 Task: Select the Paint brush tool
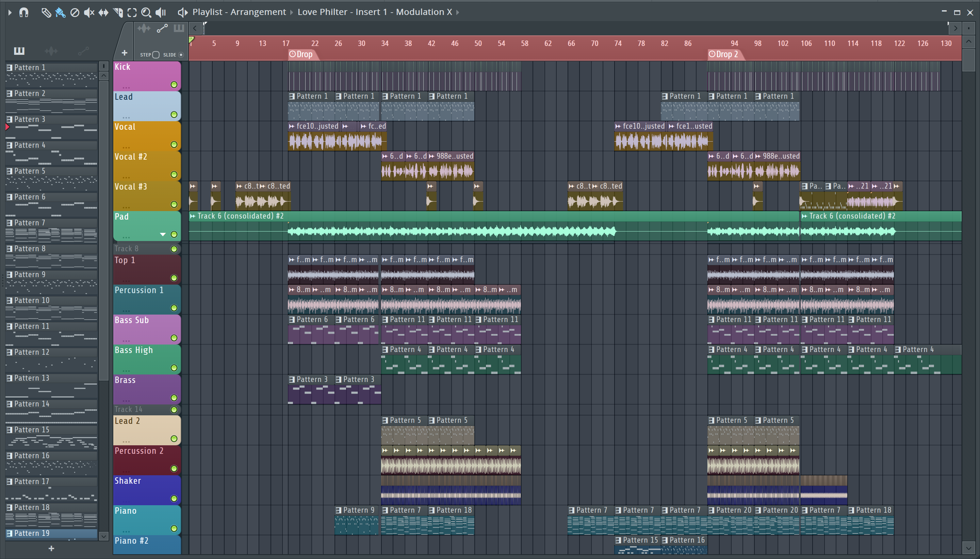point(60,12)
